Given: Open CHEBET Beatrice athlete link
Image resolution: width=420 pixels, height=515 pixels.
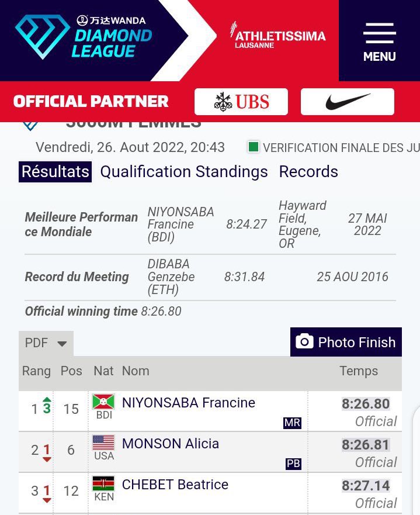Looking at the screenshot, I should [175, 485].
